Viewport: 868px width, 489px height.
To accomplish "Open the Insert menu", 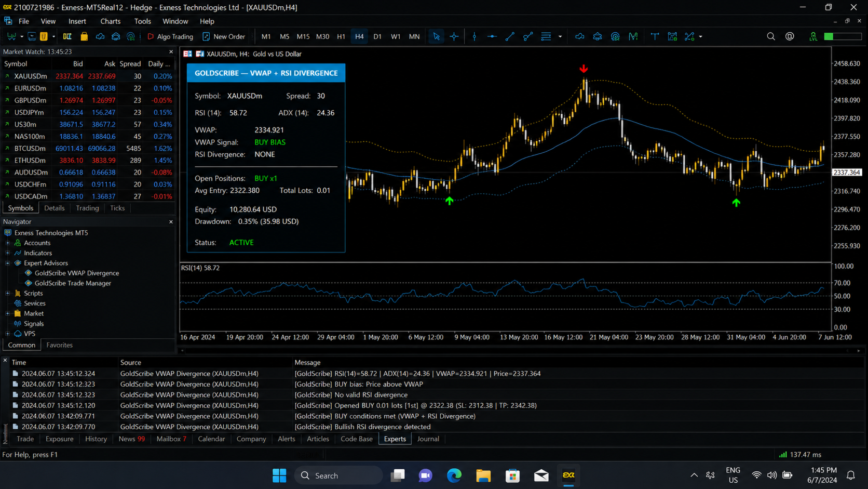I will (77, 21).
